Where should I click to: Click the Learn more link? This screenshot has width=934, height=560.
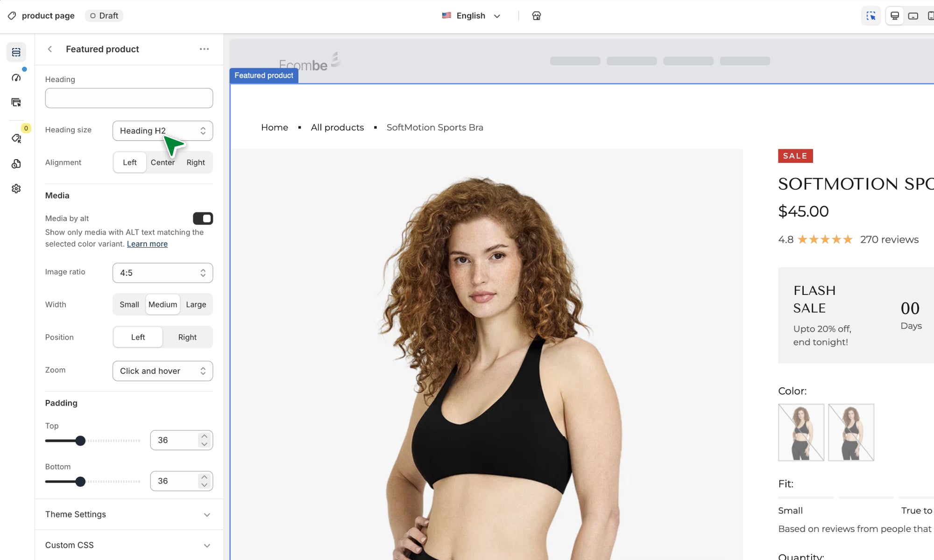pos(147,244)
